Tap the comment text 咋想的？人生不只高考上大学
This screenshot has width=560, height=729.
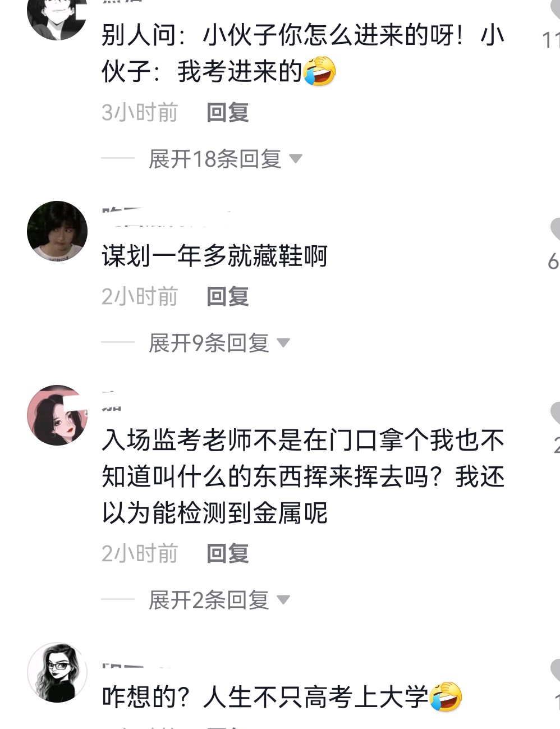coord(282,697)
